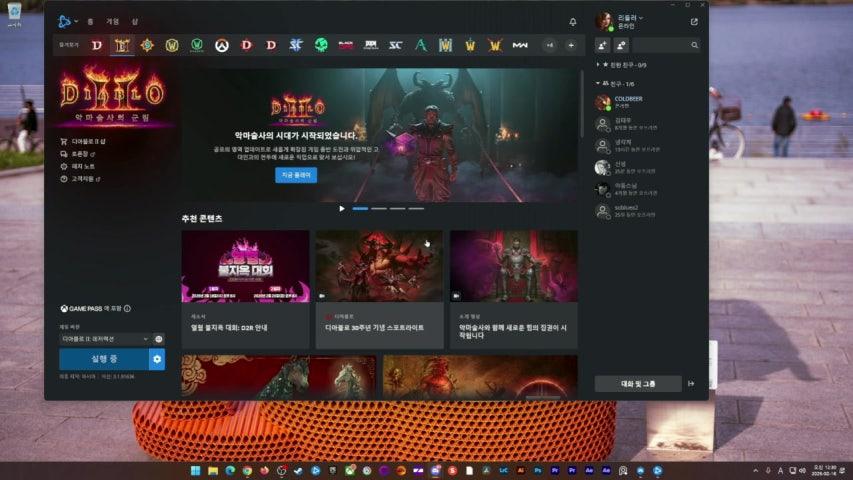The width and height of the screenshot is (853, 480).
Task: Open the 토론장 forums link
Action: click(x=78, y=154)
